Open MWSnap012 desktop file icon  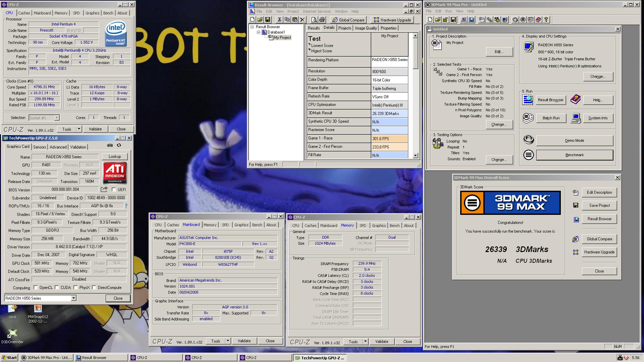(x=38, y=314)
